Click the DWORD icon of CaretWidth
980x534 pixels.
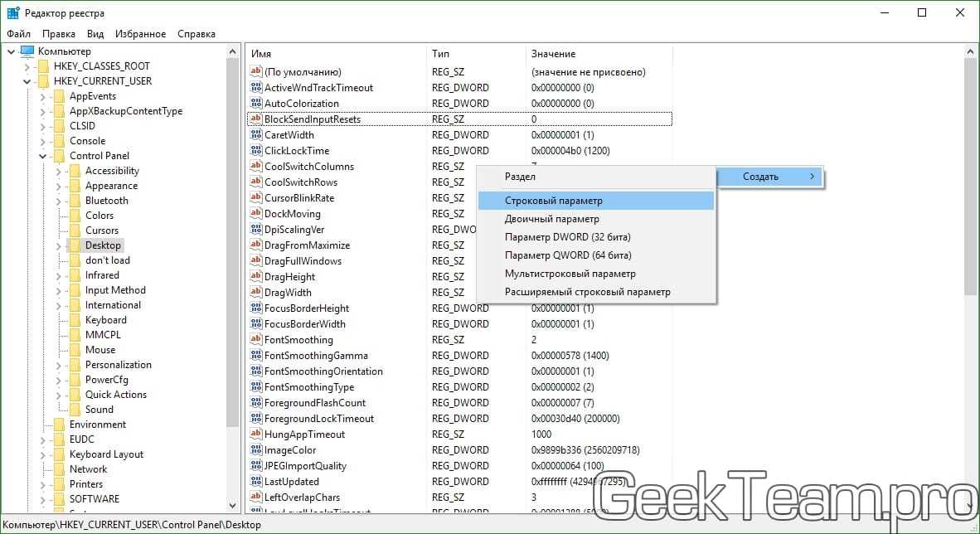pos(255,134)
